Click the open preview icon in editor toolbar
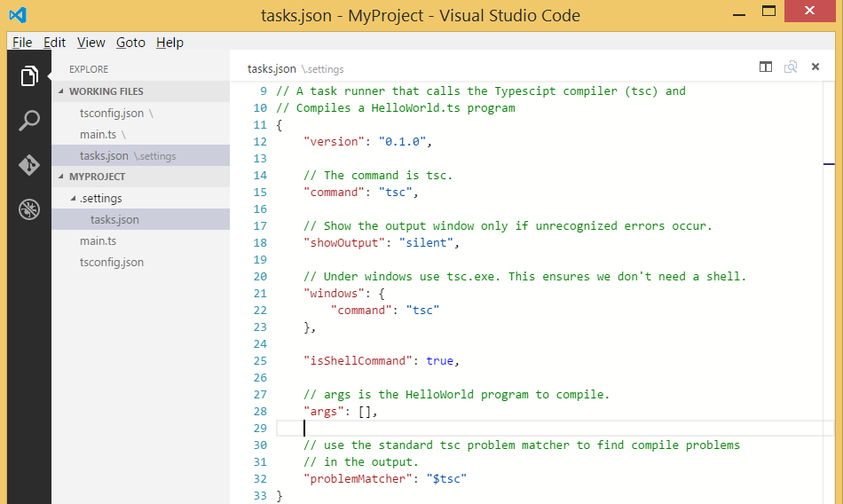Viewport: 843px width, 504px height. click(x=791, y=67)
